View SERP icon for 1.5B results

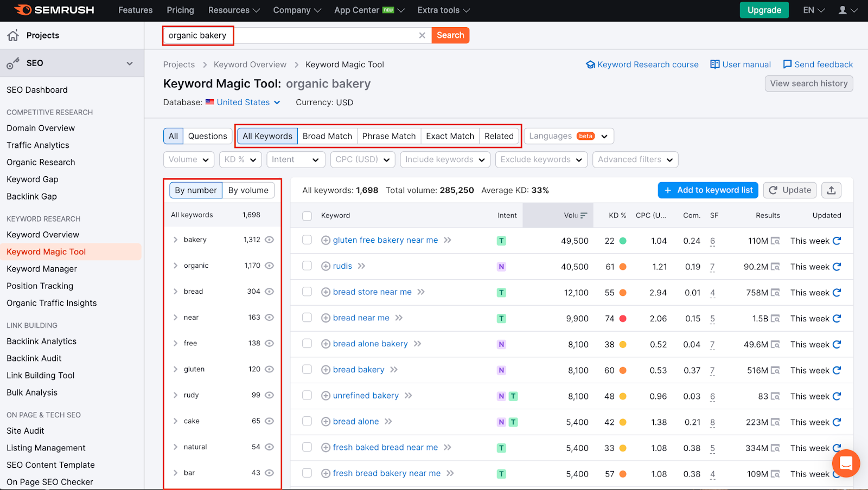tap(775, 319)
